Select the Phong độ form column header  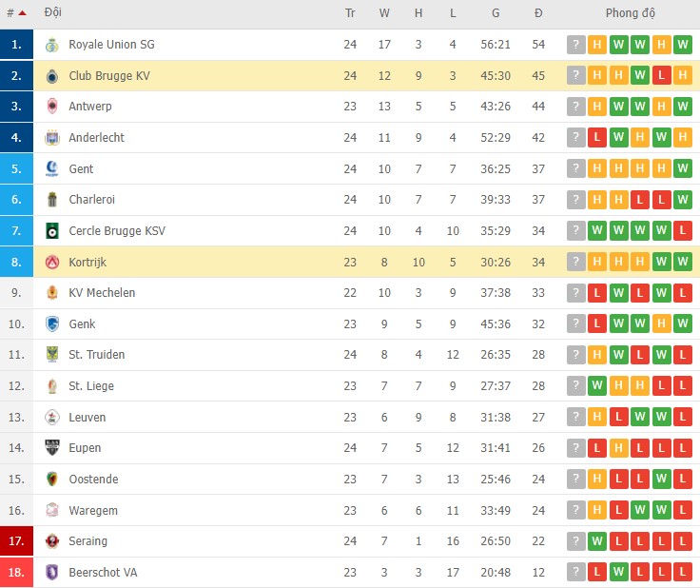(x=630, y=13)
